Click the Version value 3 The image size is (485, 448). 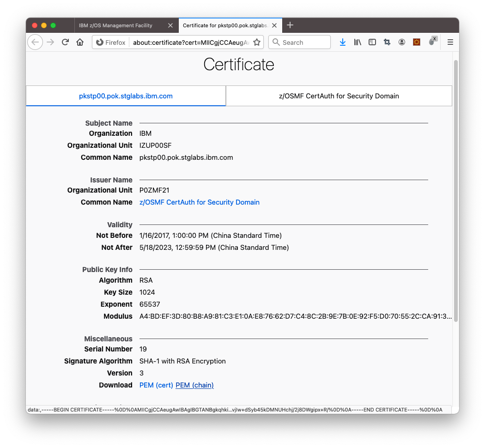(x=141, y=373)
